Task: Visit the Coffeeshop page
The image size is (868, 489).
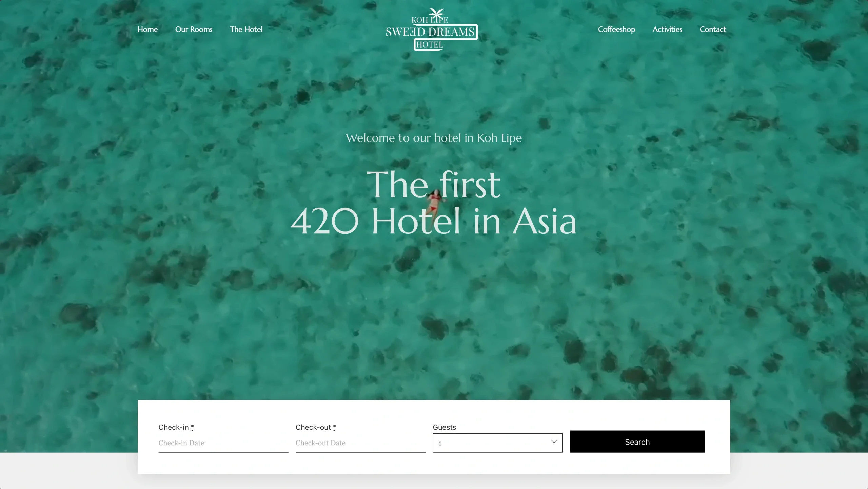Action: click(616, 29)
